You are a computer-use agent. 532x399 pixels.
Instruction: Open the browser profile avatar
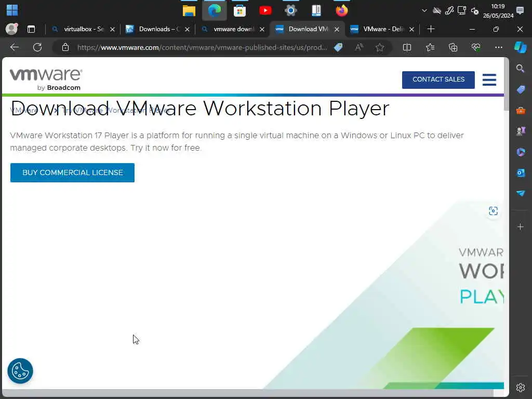pos(11,29)
